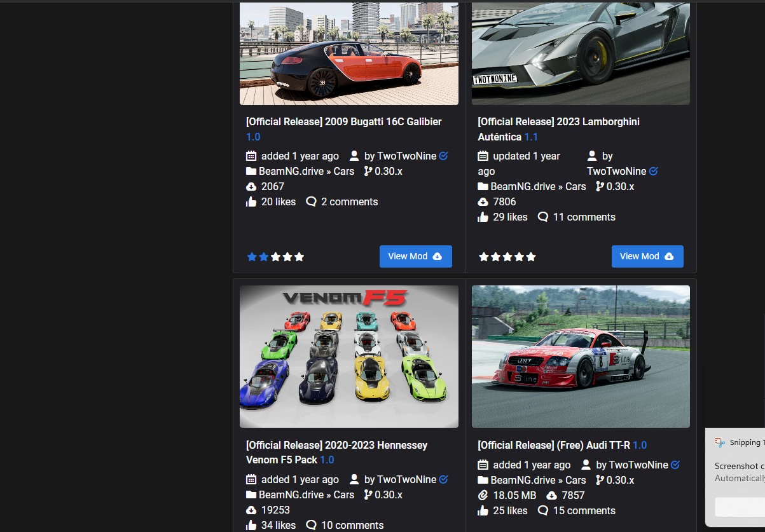This screenshot has height=532, width=765.
Task: Click the calendar icon on the Bugatti card
Action: click(251, 156)
